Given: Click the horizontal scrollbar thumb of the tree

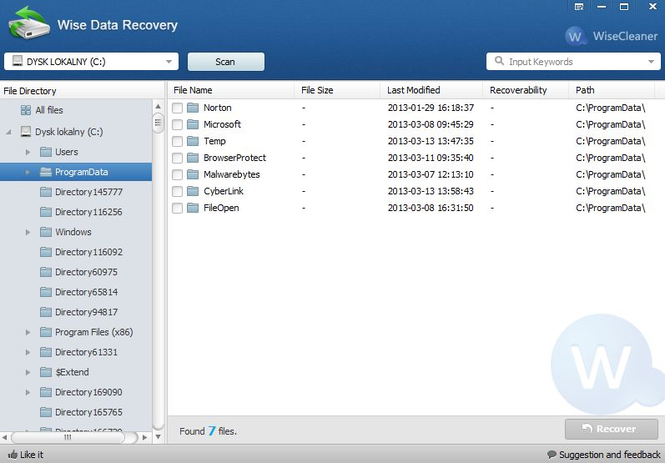Looking at the screenshot, I should [x=68, y=437].
